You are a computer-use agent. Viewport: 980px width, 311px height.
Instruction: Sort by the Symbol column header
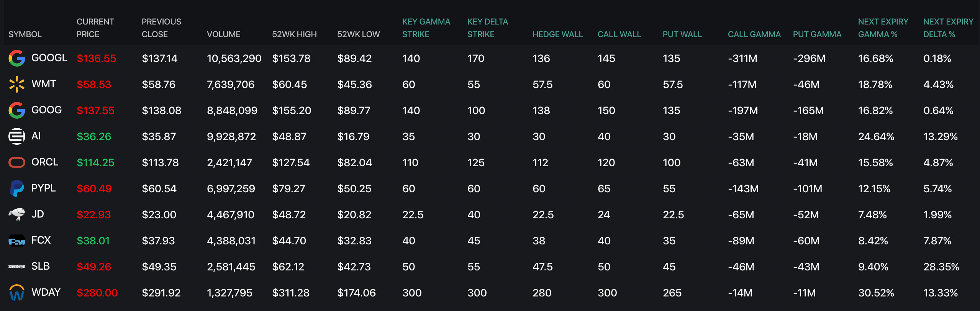click(x=25, y=34)
